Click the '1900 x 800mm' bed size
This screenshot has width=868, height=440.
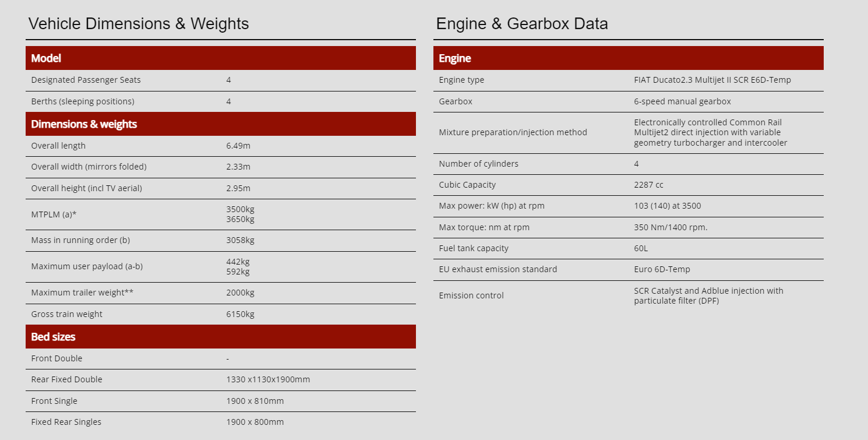tap(255, 422)
